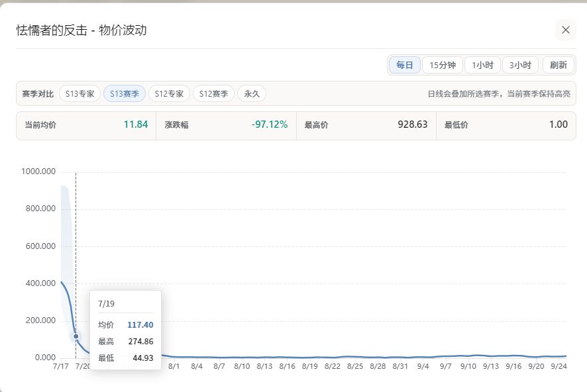The width and height of the screenshot is (587, 392).
Task: Toggle the S13赛季 season chip
Action: pyautogui.click(x=125, y=93)
